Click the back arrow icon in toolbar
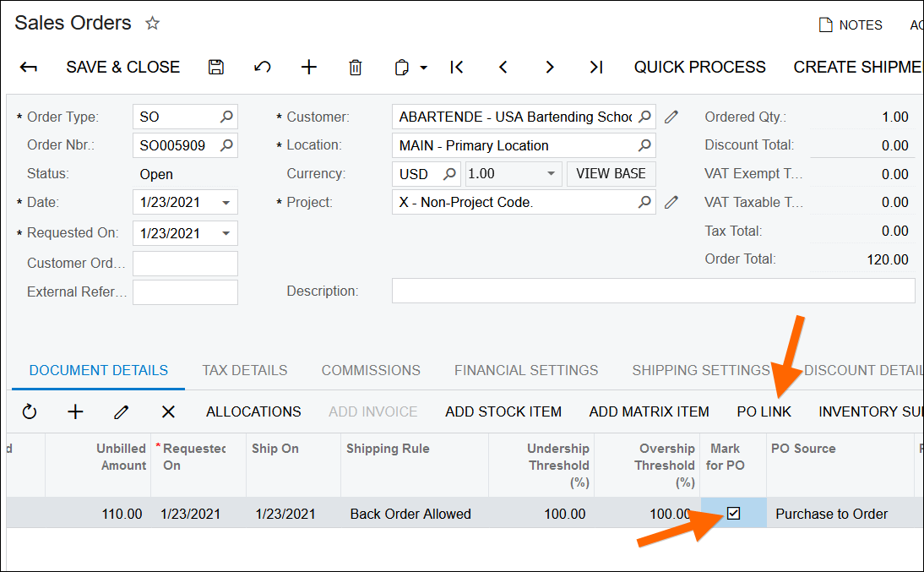The height and width of the screenshot is (572, 924). (29, 68)
